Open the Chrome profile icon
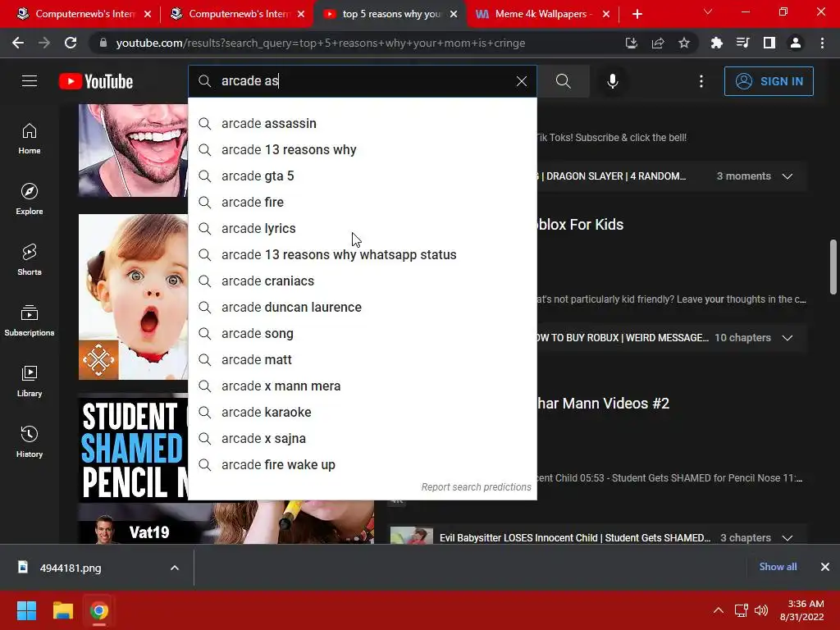The width and height of the screenshot is (840, 630). tap(795, 43)
